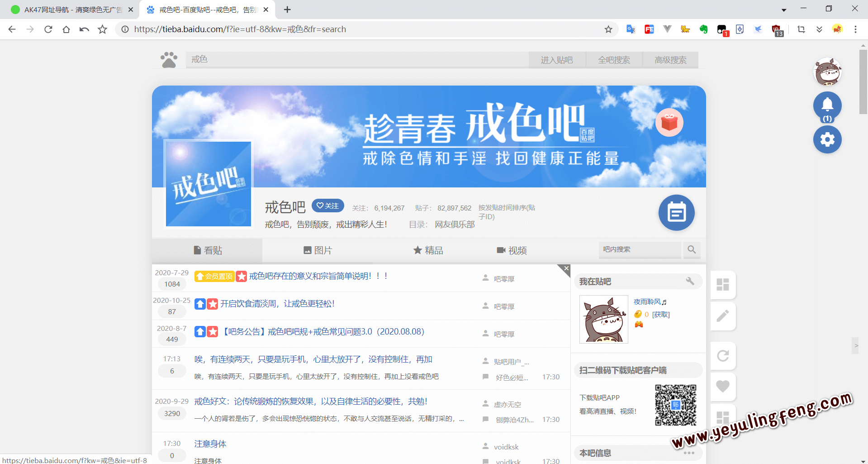The width and height of the screenshot is (868, 464).
Task: Bookmark page with star in address bar
Action: pos(608,29)
